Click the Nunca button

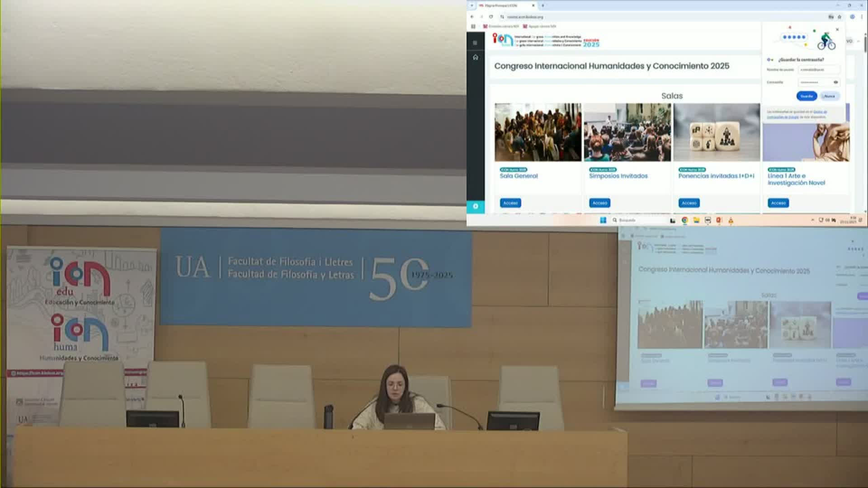click(x=830, y=96)
